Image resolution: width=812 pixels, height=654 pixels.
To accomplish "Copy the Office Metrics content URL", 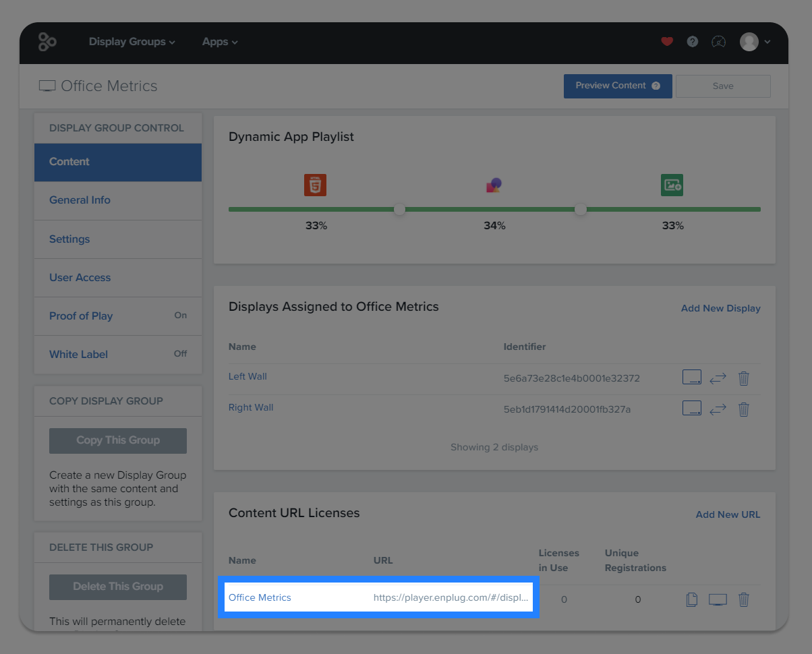I will click(691, 599).
